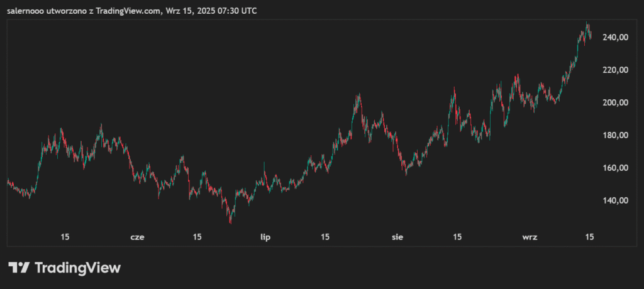Click the cze month label on time axis
Image resolution: width=644 pixels, height=289 pixels.
tap(137, 237)
